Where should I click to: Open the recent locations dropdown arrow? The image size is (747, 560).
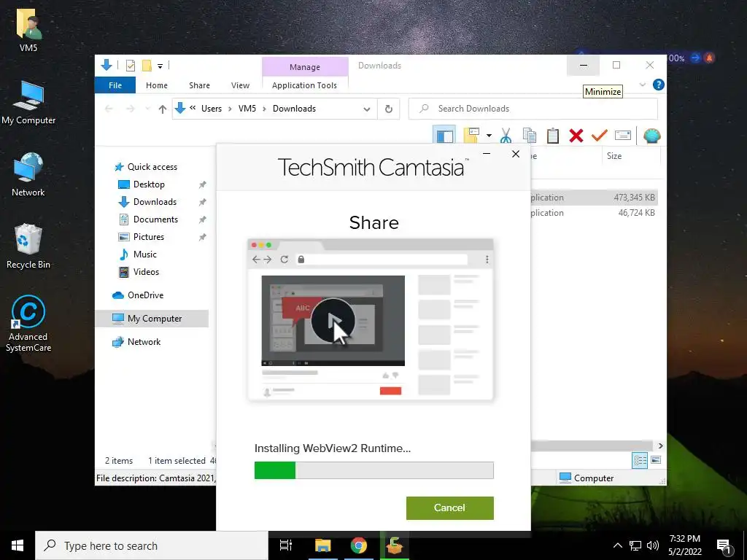coord(147,109)
